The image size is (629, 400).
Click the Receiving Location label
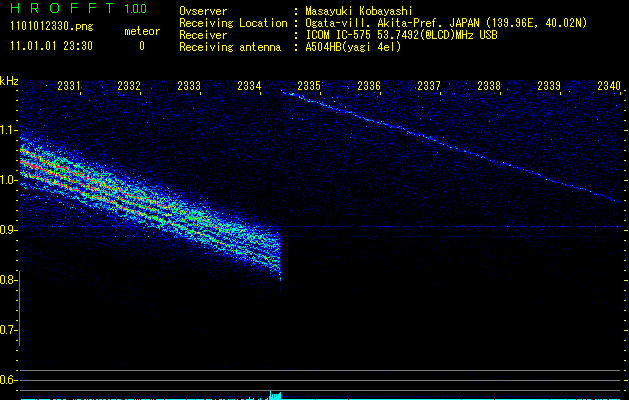click(x=233, y=23)
